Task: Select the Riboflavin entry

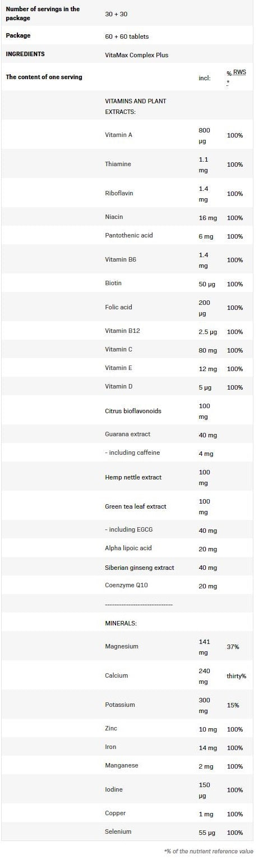Action: click(119, 193)
